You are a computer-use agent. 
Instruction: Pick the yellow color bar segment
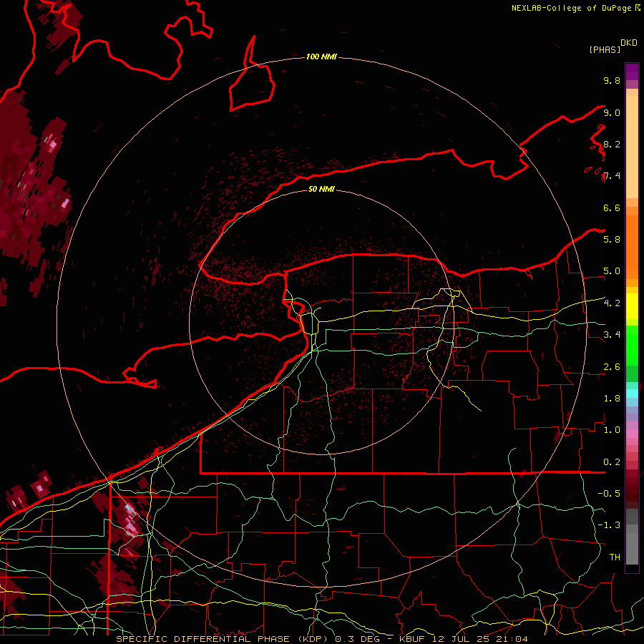click(632, 306)
